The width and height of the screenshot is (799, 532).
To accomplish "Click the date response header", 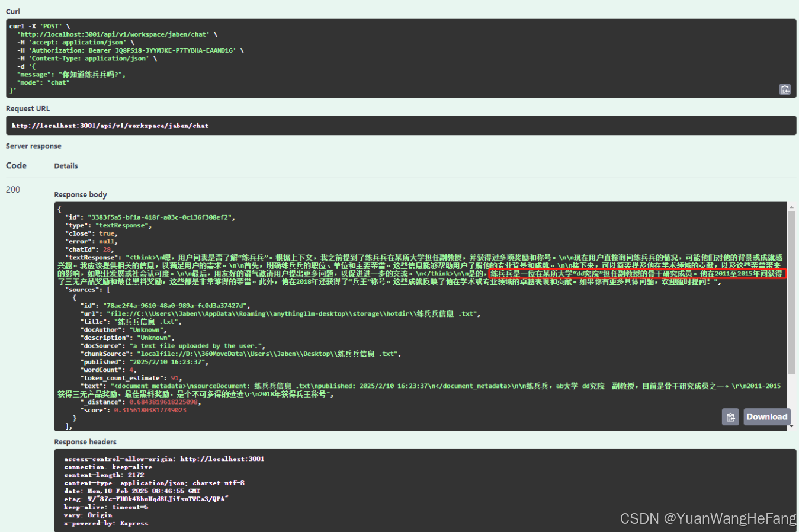I will 132,491.
